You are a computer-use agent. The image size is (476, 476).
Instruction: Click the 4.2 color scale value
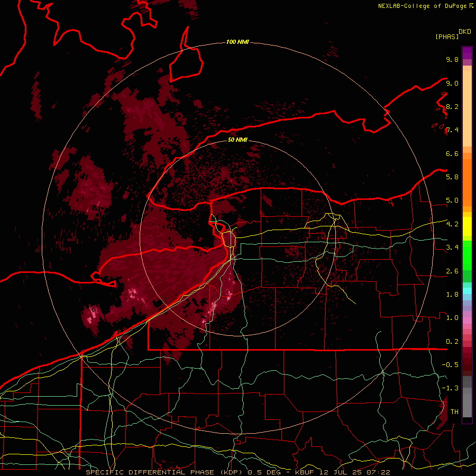[452, 224]
